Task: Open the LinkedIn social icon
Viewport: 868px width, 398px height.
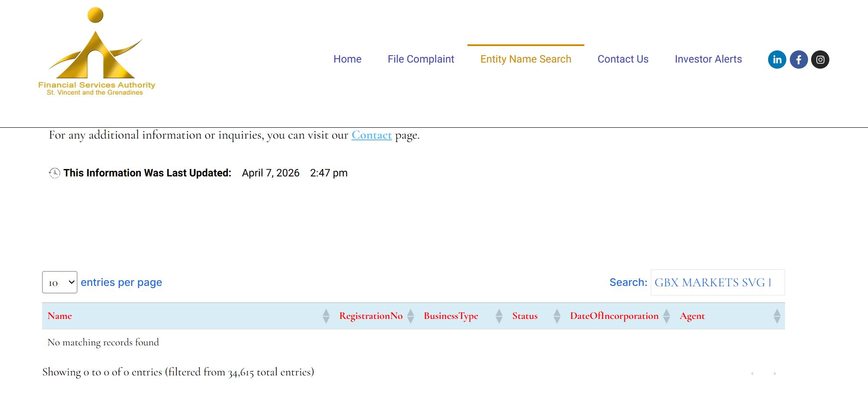Action: click(x=777, y=60)
